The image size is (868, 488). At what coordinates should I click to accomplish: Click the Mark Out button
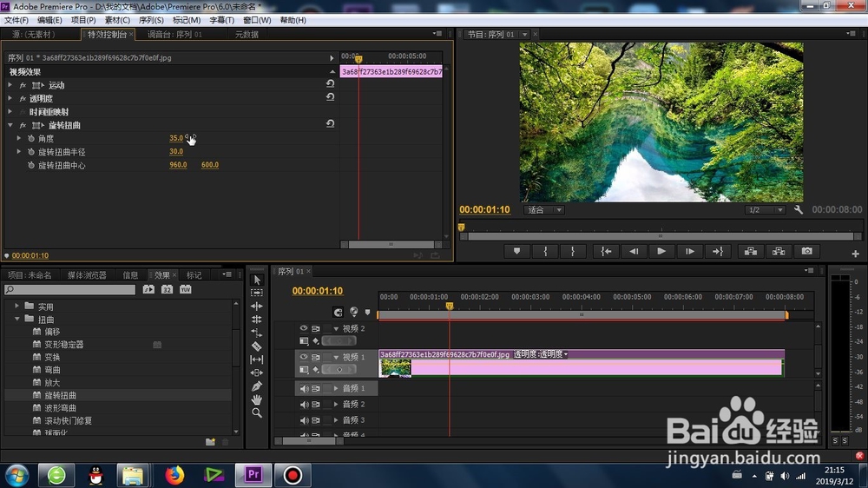point(572,252)
